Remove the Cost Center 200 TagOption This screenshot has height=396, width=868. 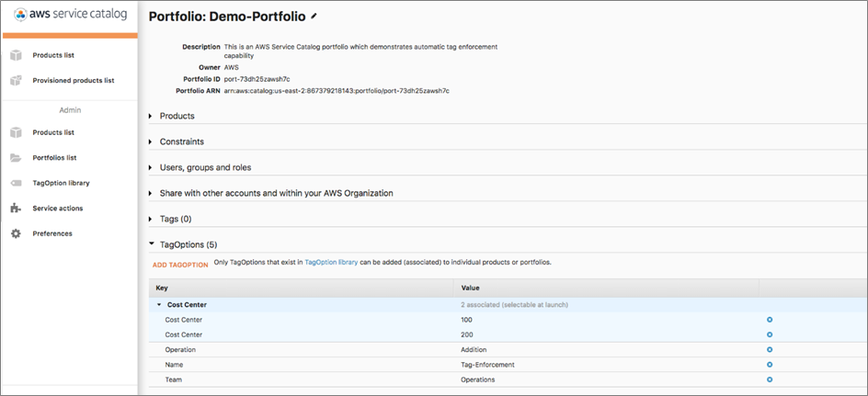click(x=770, y=334)
